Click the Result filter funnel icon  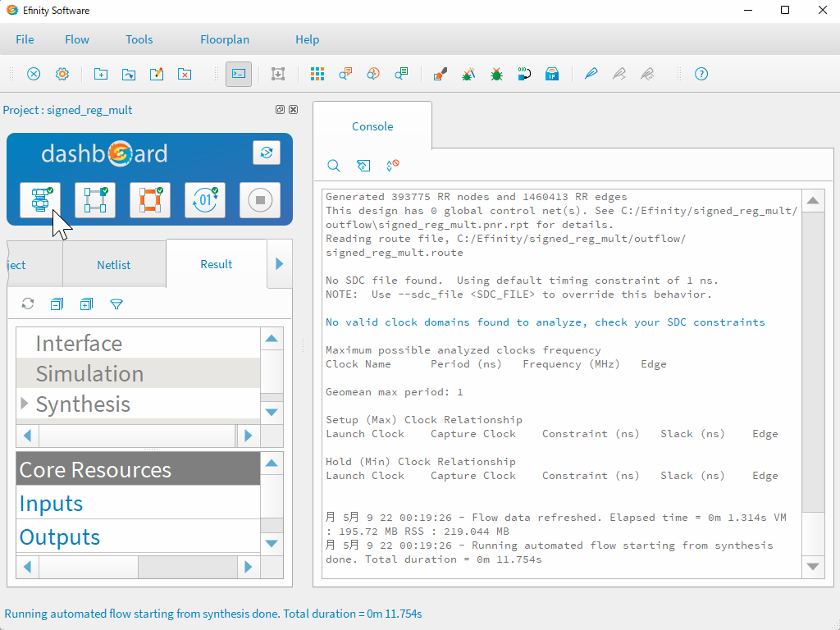[116, 304]
